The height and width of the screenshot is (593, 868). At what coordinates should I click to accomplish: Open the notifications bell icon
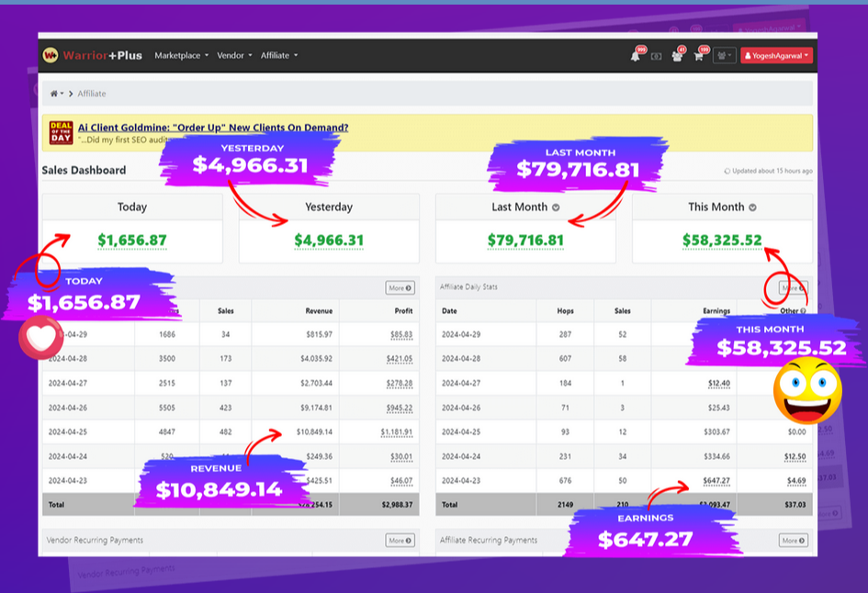(636, 56)
